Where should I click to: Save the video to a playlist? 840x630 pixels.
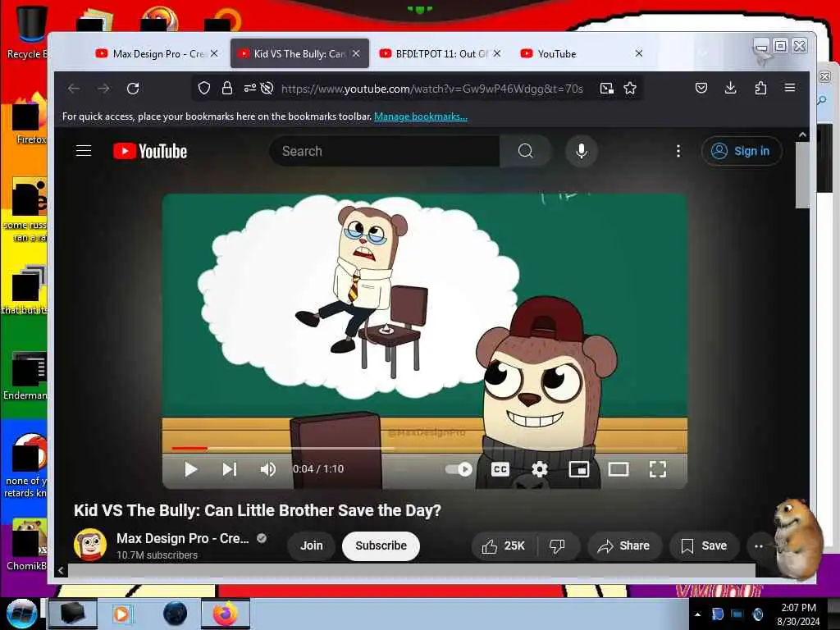(704, 546)
